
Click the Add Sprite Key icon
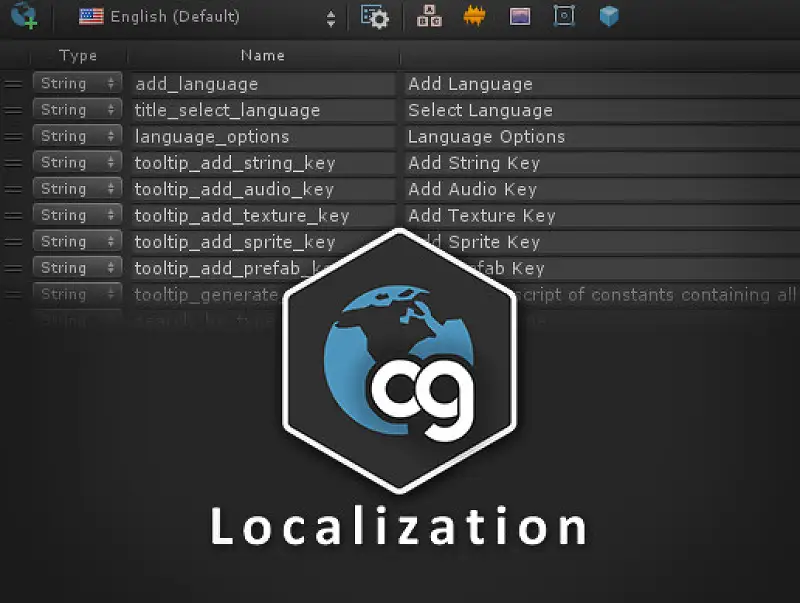coord(564,16)
